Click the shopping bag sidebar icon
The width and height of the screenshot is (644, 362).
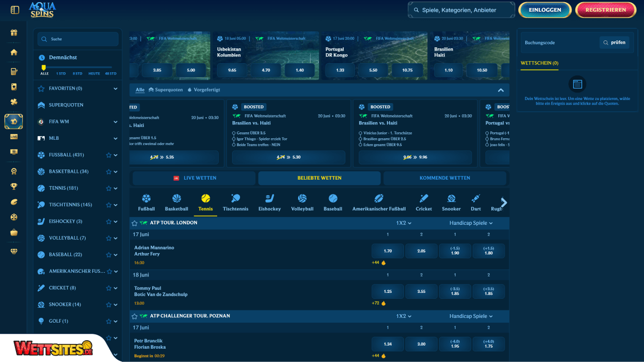point(14,232)
